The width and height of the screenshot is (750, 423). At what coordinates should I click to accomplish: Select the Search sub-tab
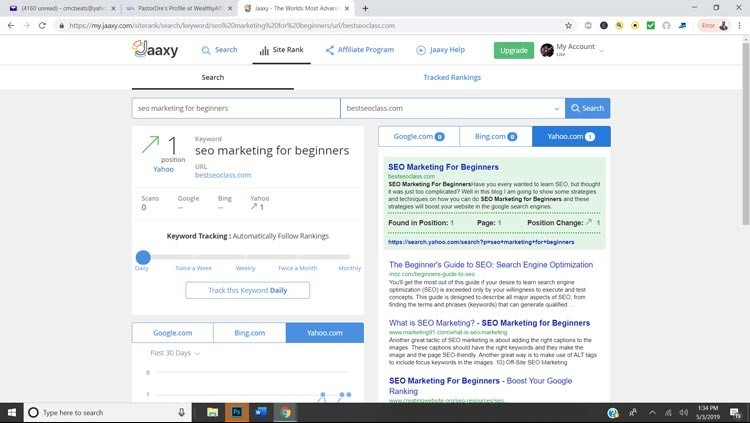[212, 77]
